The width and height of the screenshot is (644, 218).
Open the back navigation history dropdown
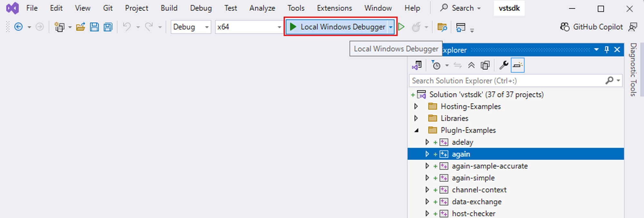point(29,27)
